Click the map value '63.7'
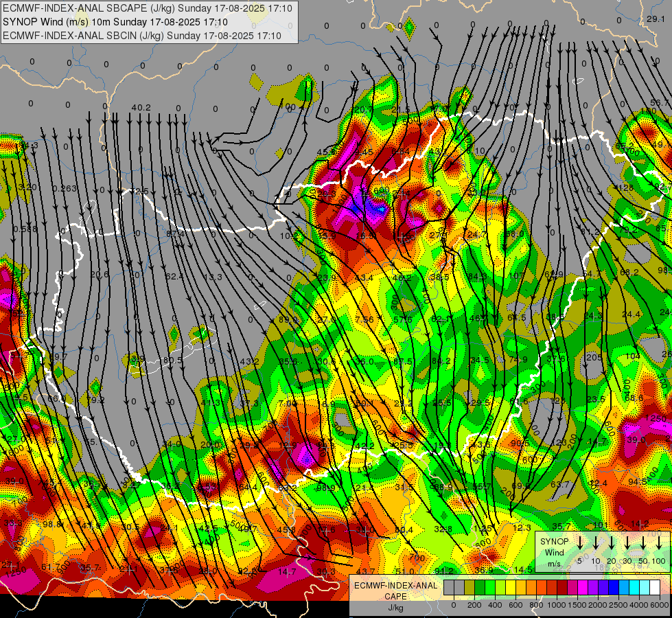The image size is (672, 618). [x=559, y=485]
